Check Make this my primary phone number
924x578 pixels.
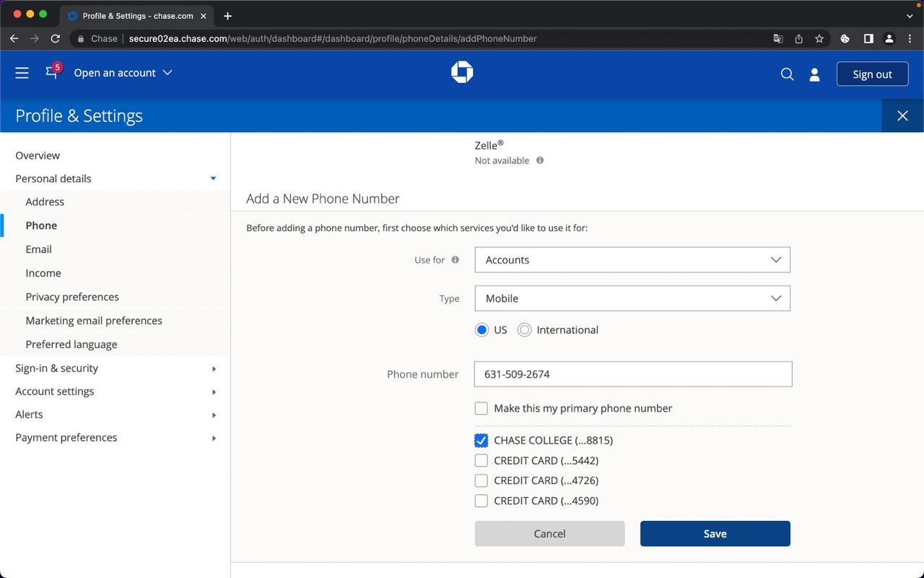point(481,409)
